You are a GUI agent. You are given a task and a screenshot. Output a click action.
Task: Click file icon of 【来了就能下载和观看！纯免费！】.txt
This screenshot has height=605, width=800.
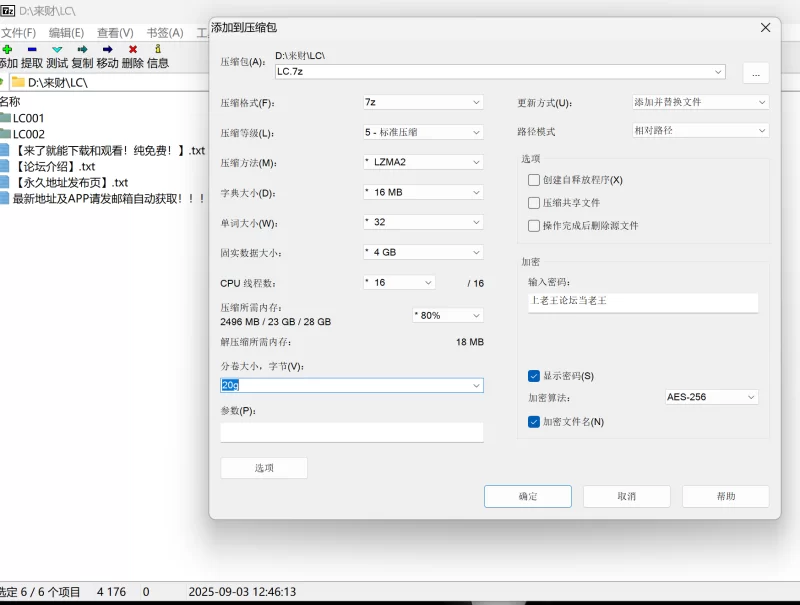(5, 150)
